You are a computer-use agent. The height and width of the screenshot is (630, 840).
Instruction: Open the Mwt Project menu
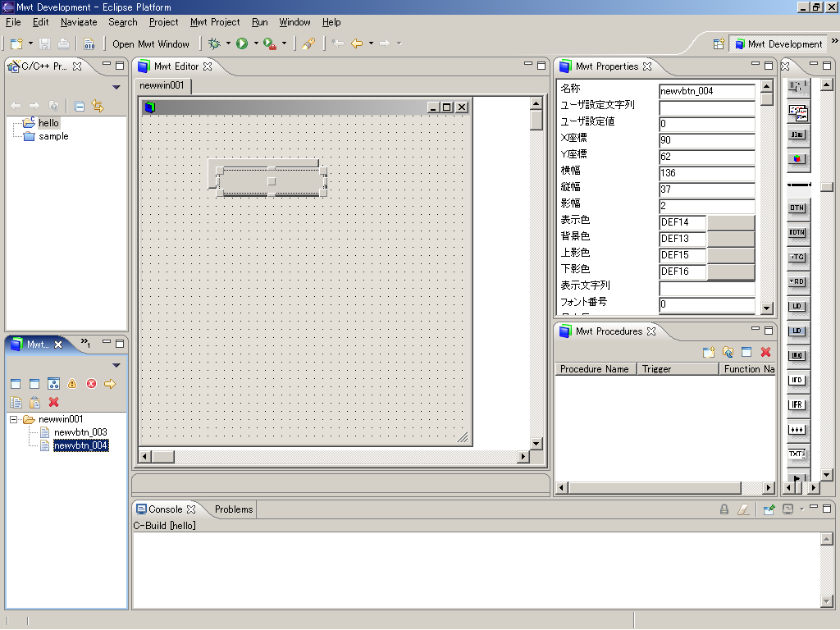tap(215, 22)
